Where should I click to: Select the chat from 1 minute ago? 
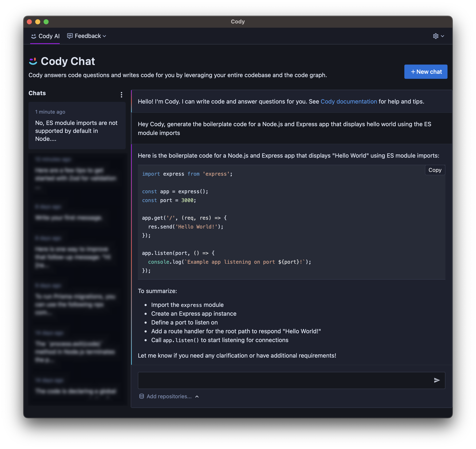(77, 126)
